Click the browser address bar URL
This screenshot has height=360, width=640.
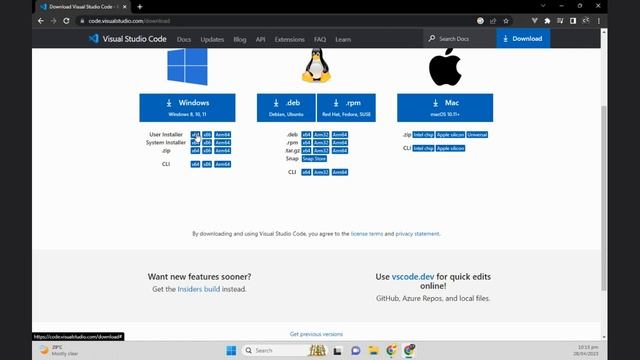coord(129,21)
